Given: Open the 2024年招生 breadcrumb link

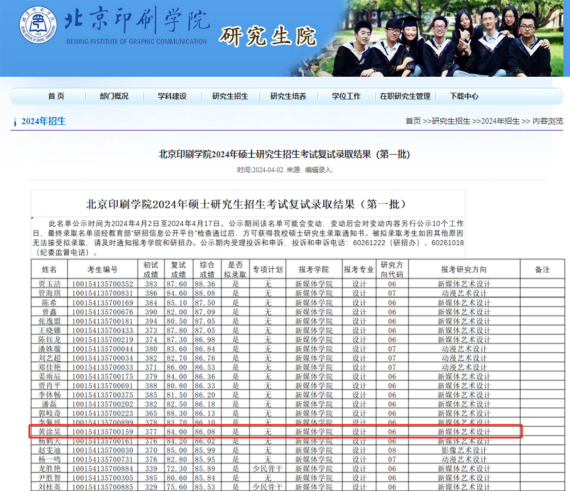Looking at the screenshot, I should click(x=500, y=121).
